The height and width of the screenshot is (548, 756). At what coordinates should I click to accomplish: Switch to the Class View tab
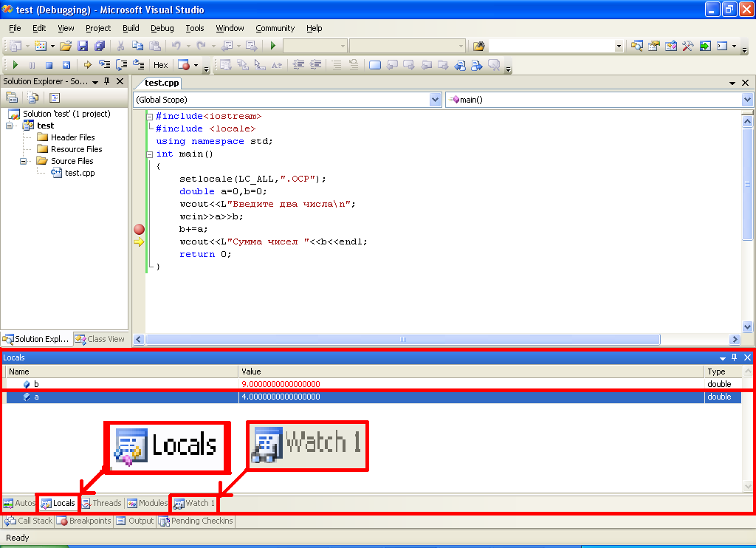point(100,339)
